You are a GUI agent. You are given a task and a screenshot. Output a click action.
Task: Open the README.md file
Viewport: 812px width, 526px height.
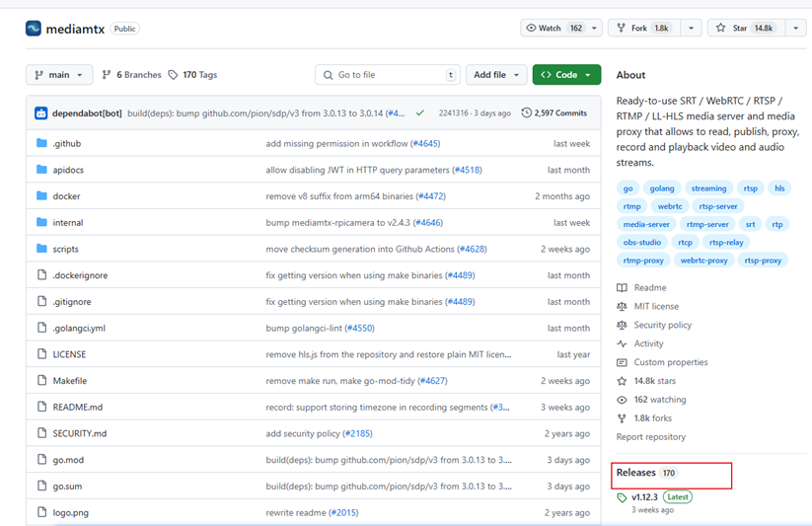[78, 407]
